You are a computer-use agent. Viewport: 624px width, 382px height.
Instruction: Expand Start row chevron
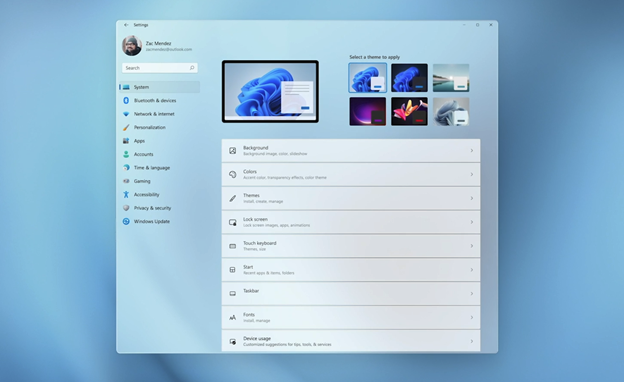click(472, 270)
